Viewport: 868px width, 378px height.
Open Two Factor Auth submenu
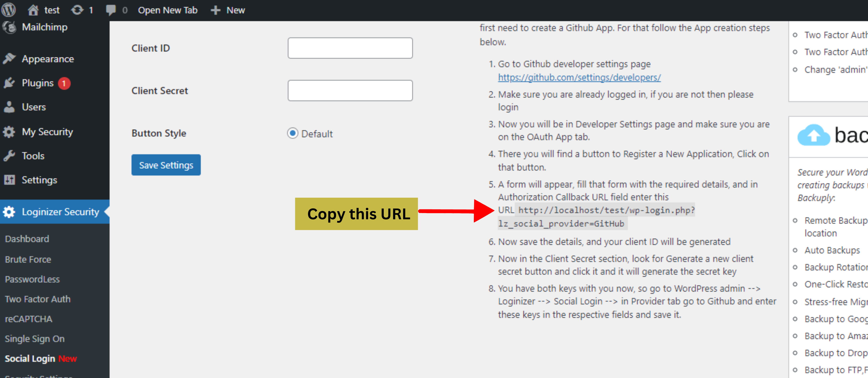37,299
